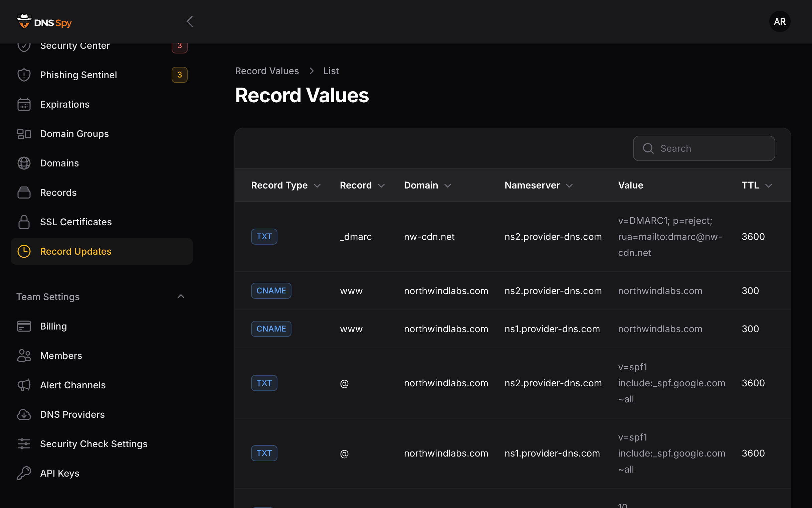The height and width of the screenshot is (508, 812).
Task: Click the v=DMARC1 value text
Action: point(670,237)
